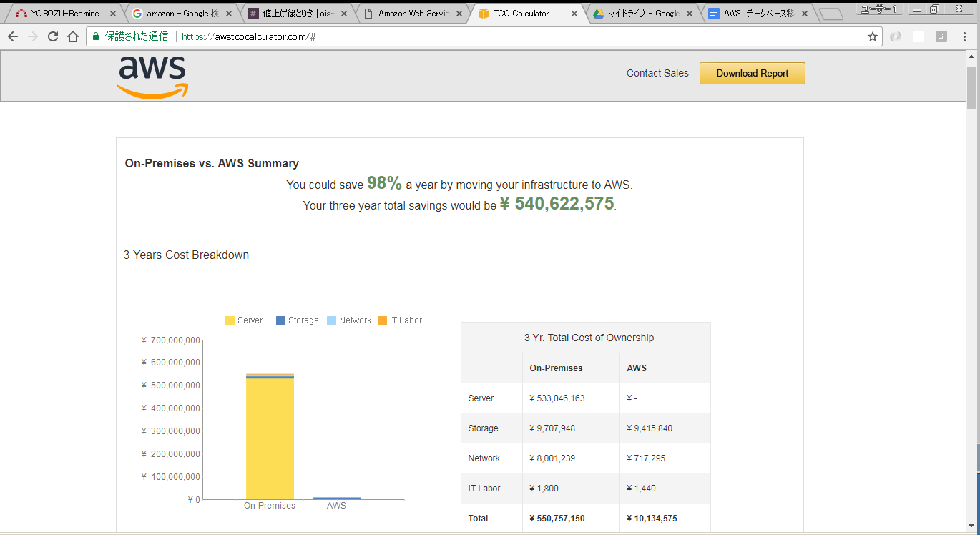
Task: Bookmark page with star icon
Action: [x=873, y=36]
